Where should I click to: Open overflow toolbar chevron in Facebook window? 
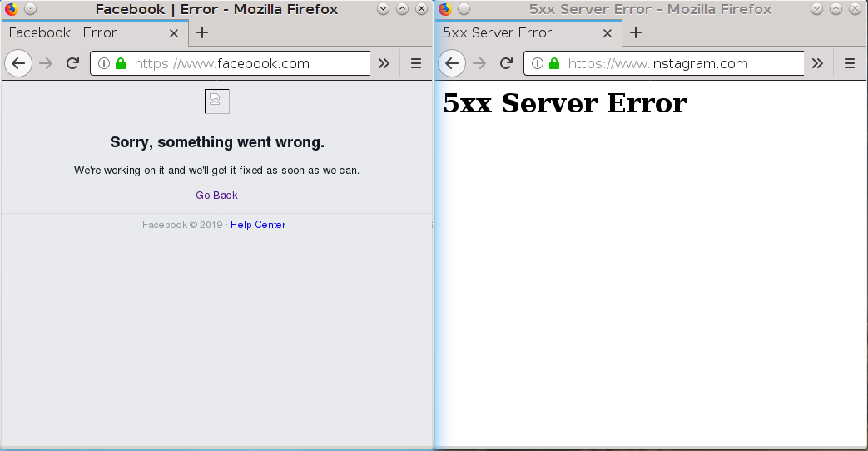tap(384, 63)
